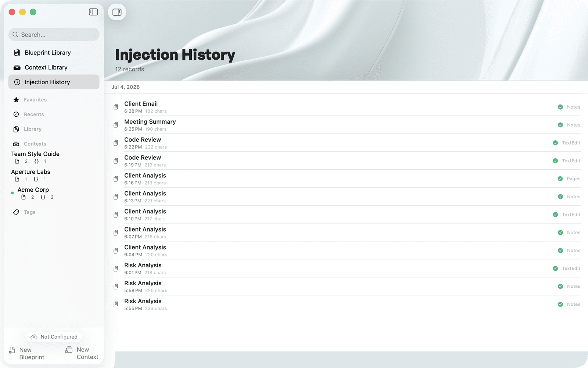This screenshot has width=588, height=368.
Task: Open the Code Review record at 6:22 PM
Action: [346, 143]
